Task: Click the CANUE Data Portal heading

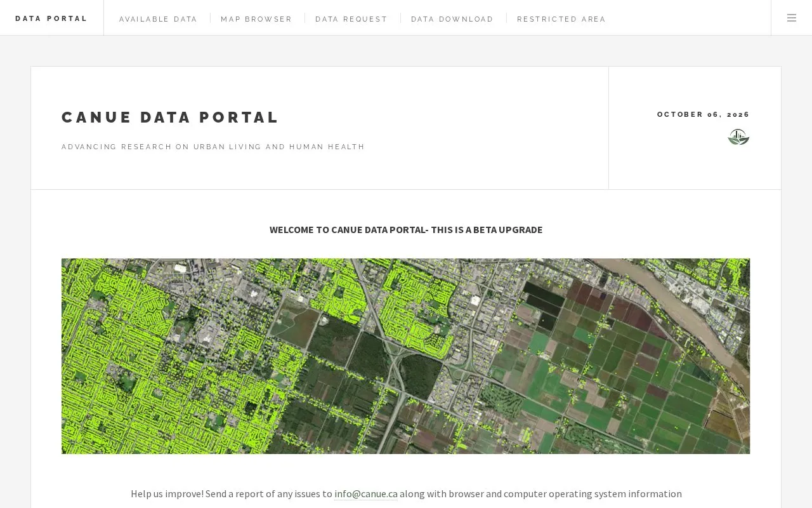Action: click(171, 117)
